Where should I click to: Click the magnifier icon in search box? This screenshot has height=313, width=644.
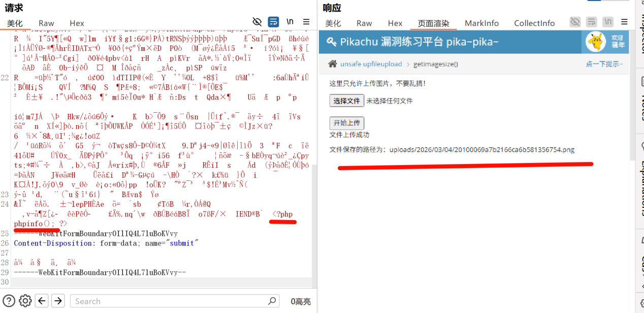pyautogui.click(x=272, y=300)
